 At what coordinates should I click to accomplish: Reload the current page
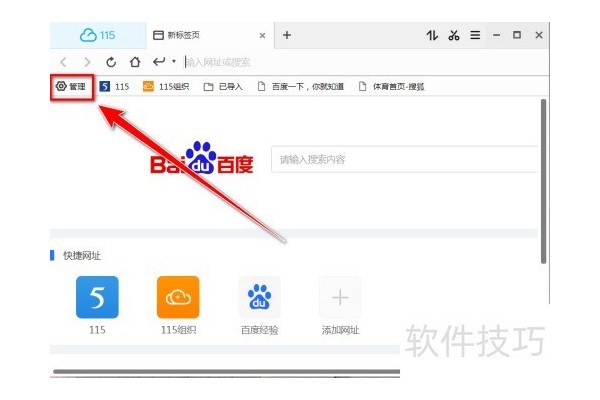pos(111,62)
